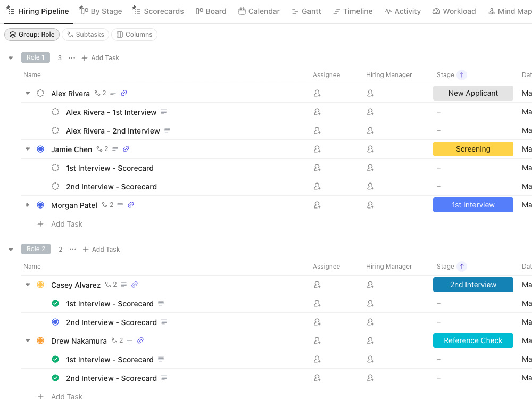Switch to the Scorecards tab

coord(158,11)
